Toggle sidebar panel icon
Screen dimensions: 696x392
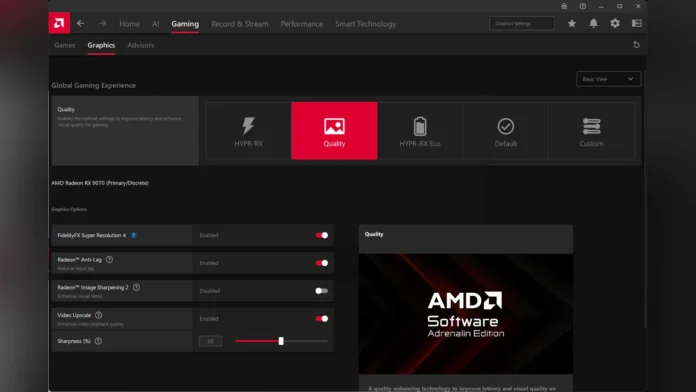pos(637,24)
